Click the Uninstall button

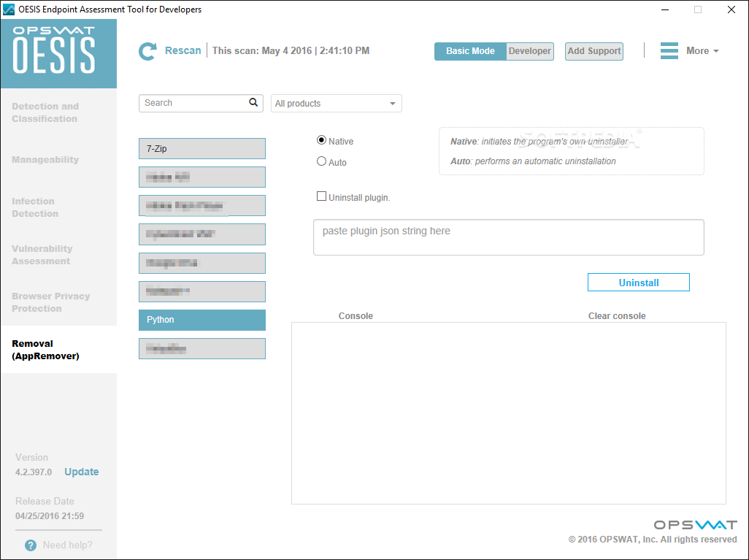639,283
